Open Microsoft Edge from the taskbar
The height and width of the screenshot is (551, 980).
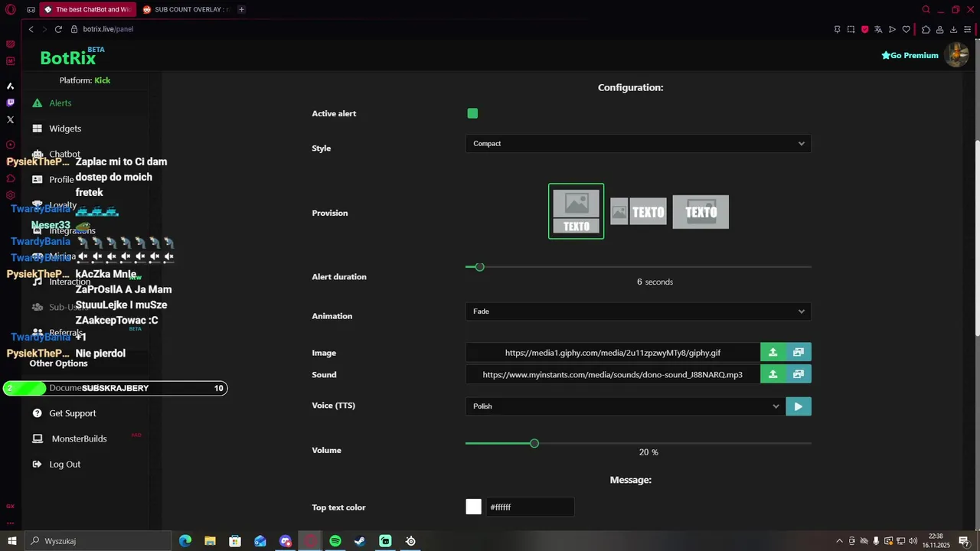pos(185,541)
